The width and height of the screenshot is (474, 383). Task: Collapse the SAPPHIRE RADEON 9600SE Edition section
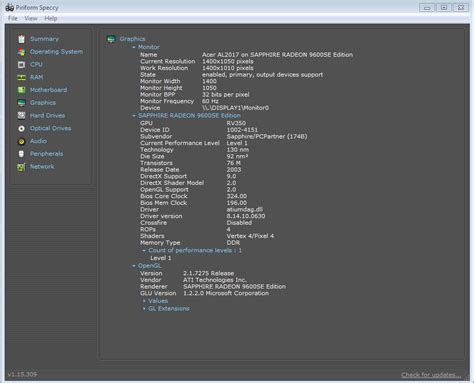[134, 116]
